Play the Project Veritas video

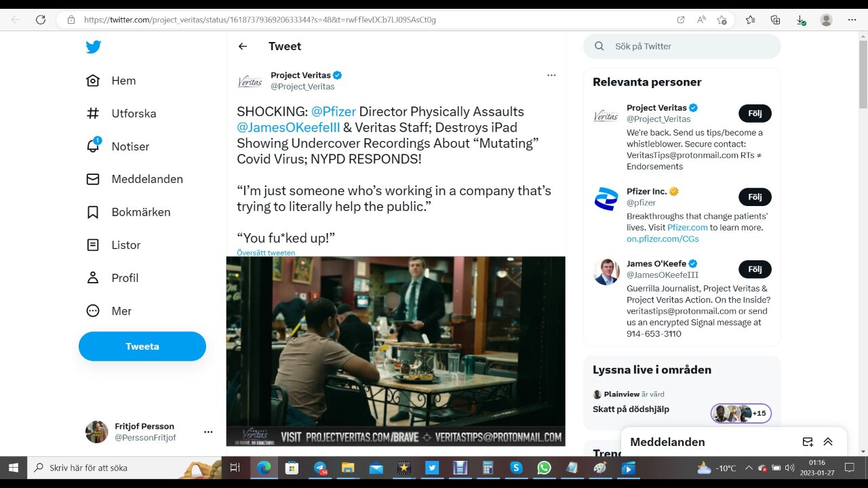pos(395,350)
